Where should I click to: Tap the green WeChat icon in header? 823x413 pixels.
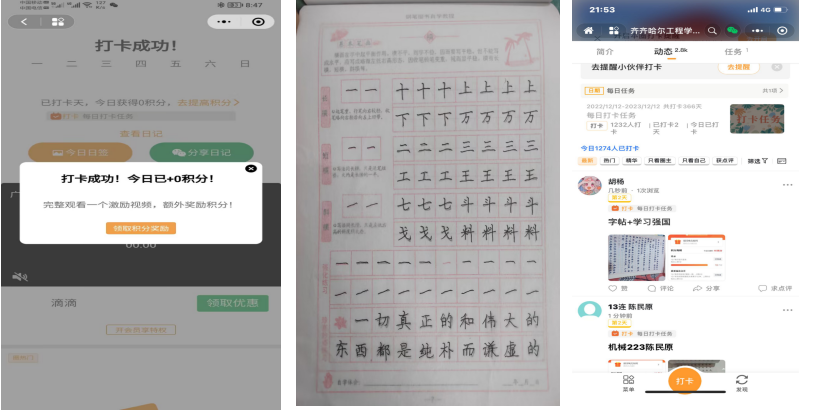(732, 31)
